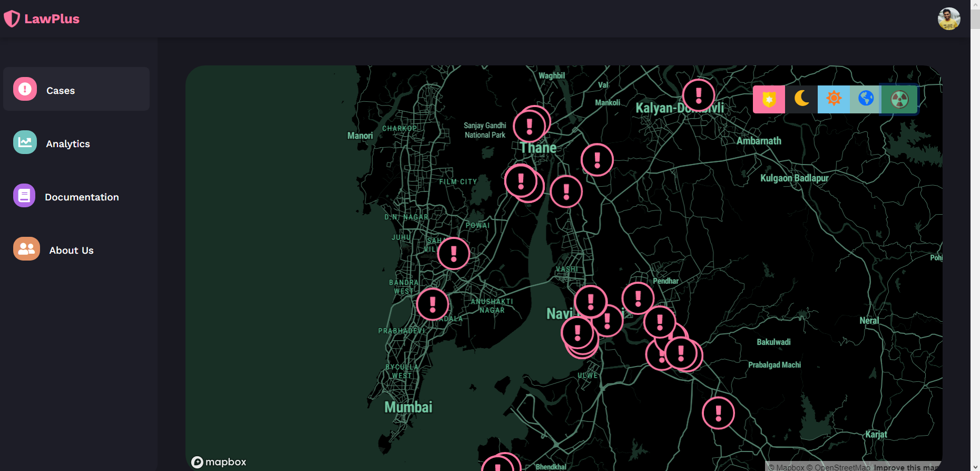980x471 pixels.
Task: Click the Manori label on map
Action: click(x=360, y=136)
